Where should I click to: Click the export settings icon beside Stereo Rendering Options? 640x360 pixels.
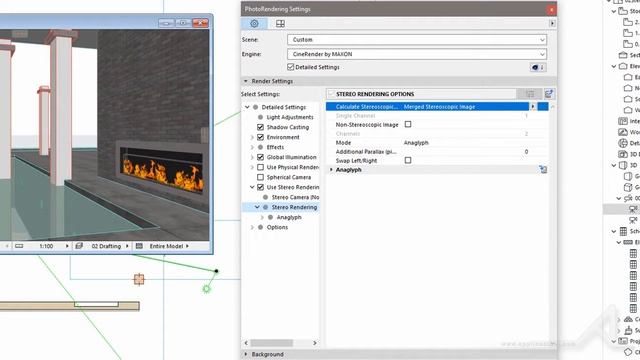[x=549, y=94]
